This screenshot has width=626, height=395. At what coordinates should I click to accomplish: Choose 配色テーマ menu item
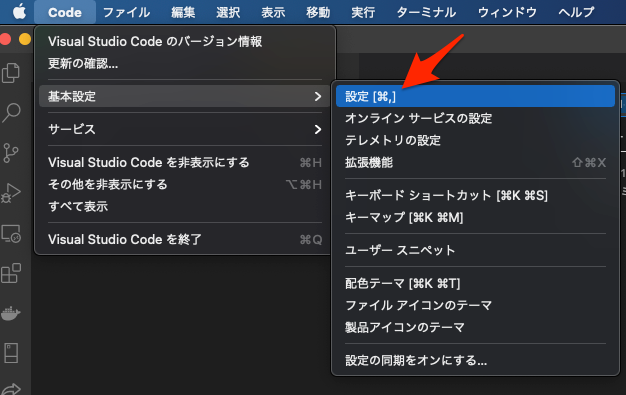[x=475, y=284]
